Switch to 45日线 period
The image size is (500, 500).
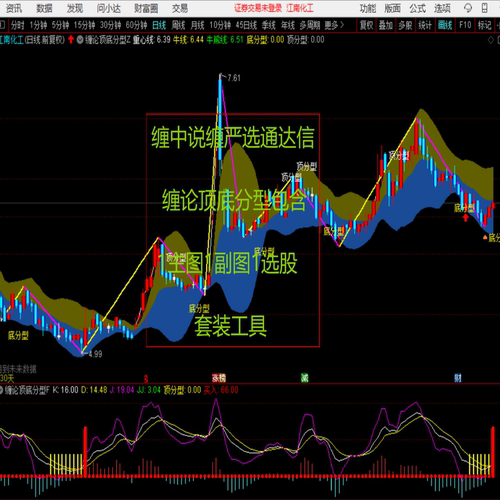click(x=246, y=25)
